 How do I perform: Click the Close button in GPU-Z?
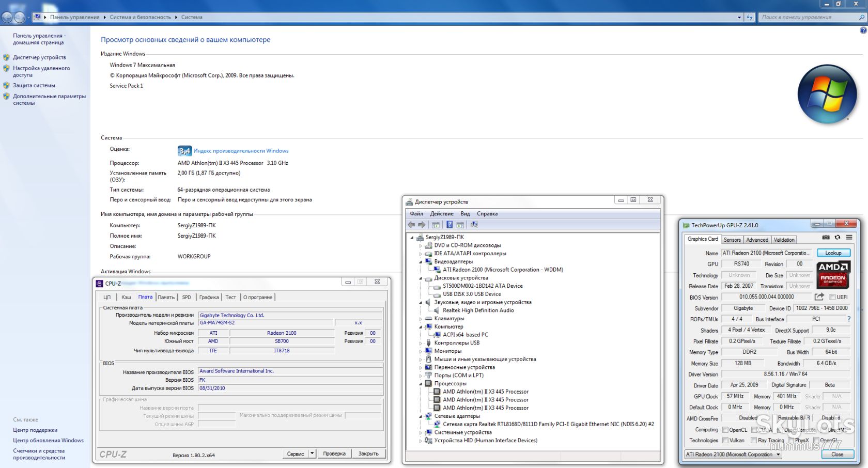pyautogui.click(x=838, y=455)
